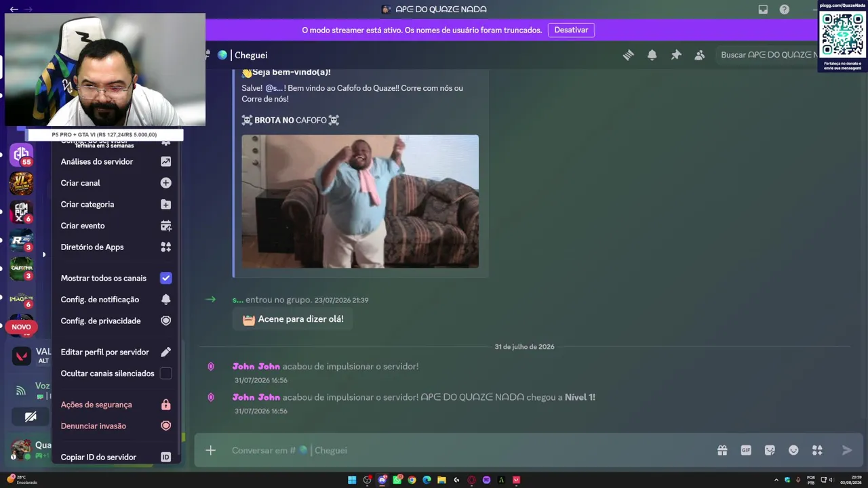Click John John in the Nível 1 message
Viewport: 868px width, 488px height.
pyautogui.click(x=256, y=397)
